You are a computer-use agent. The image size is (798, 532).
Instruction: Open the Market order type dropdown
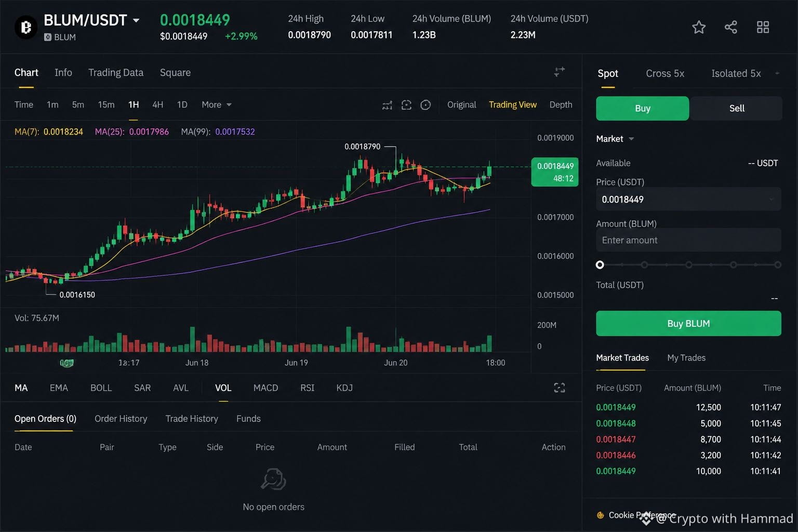pos(615,139)
